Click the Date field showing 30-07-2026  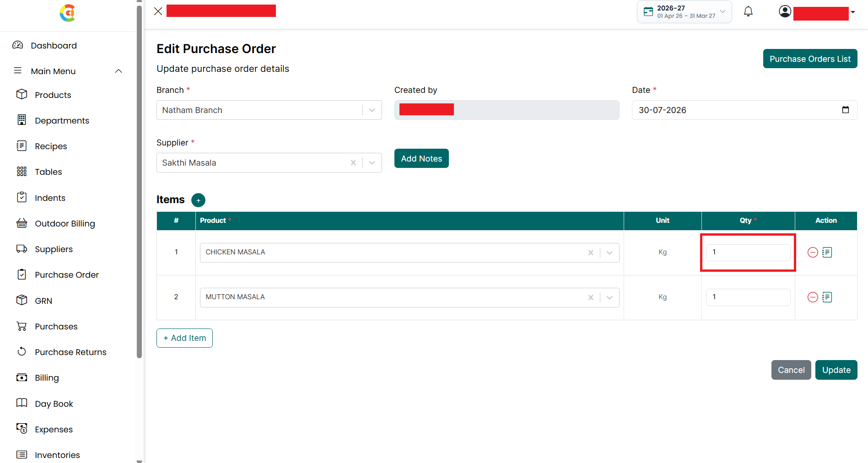pos(744,110)
